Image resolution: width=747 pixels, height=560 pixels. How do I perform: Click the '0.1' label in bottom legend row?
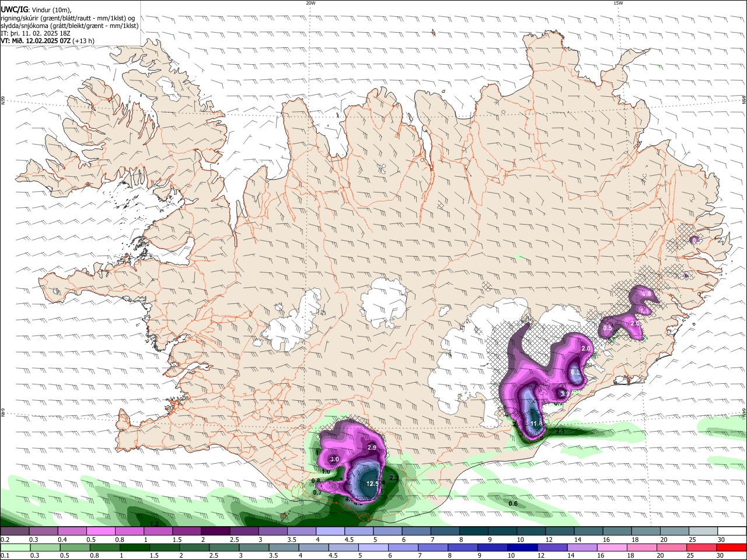click(x=5, y=556)
